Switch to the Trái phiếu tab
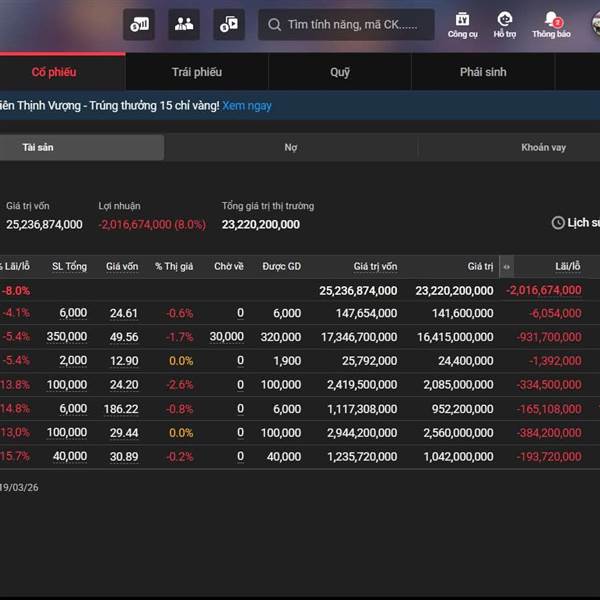The height and width of the screenshot is (600, 600). 197,73
